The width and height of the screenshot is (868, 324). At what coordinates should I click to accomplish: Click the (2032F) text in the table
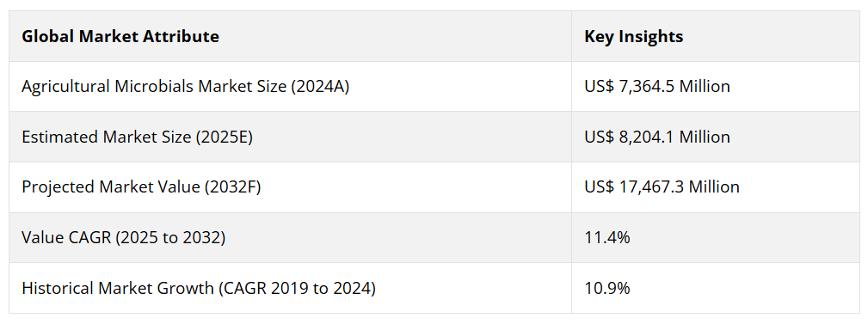pyautogui.click(x=232, y=187)
